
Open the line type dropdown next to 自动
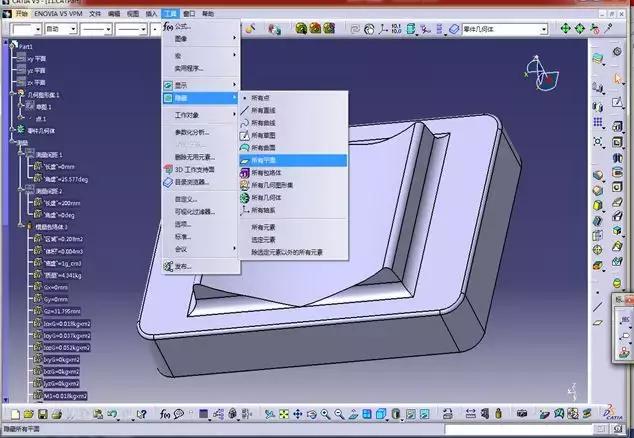[x=110, y=30]
